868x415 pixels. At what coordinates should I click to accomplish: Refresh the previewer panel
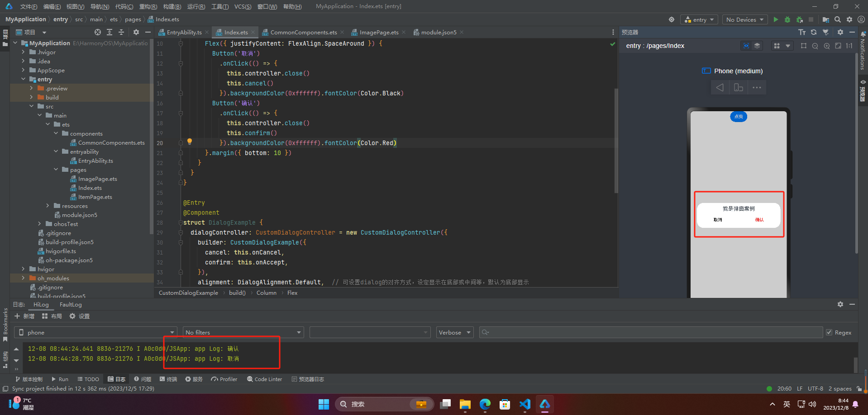point(814,32)
